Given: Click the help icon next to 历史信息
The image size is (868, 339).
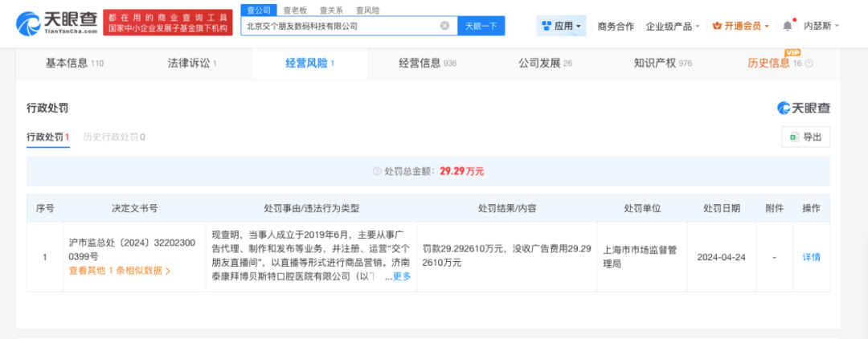Looking at the screenshot, I should coord(809,63).
